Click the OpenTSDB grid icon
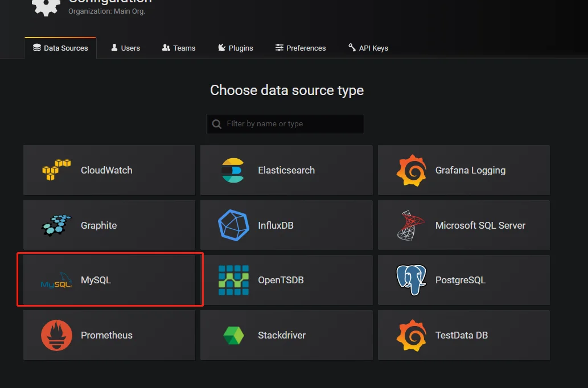The width and height of the screenshot is (588, 388). point(233,280)
